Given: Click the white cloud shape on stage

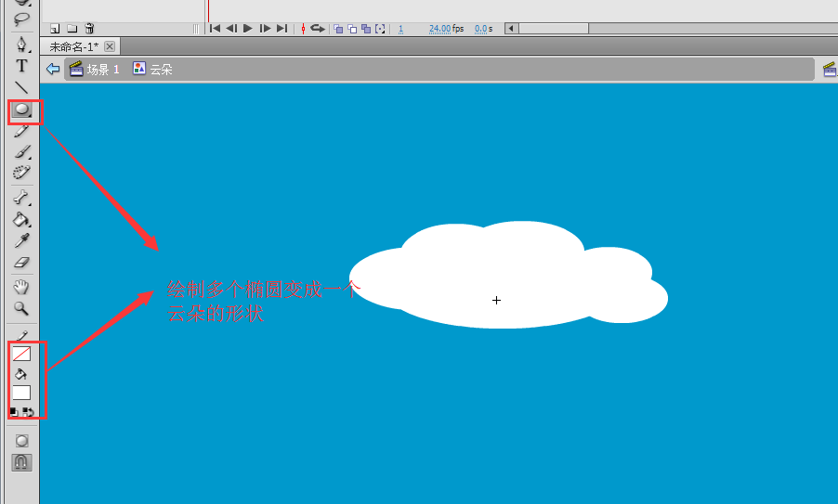Looking at the screenshot, I should click(507, 275).
